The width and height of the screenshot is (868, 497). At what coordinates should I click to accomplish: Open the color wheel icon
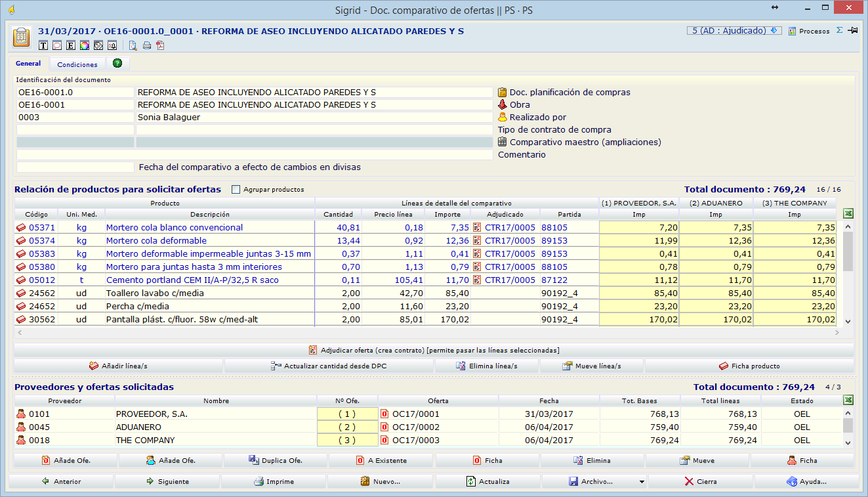[85, 45]
